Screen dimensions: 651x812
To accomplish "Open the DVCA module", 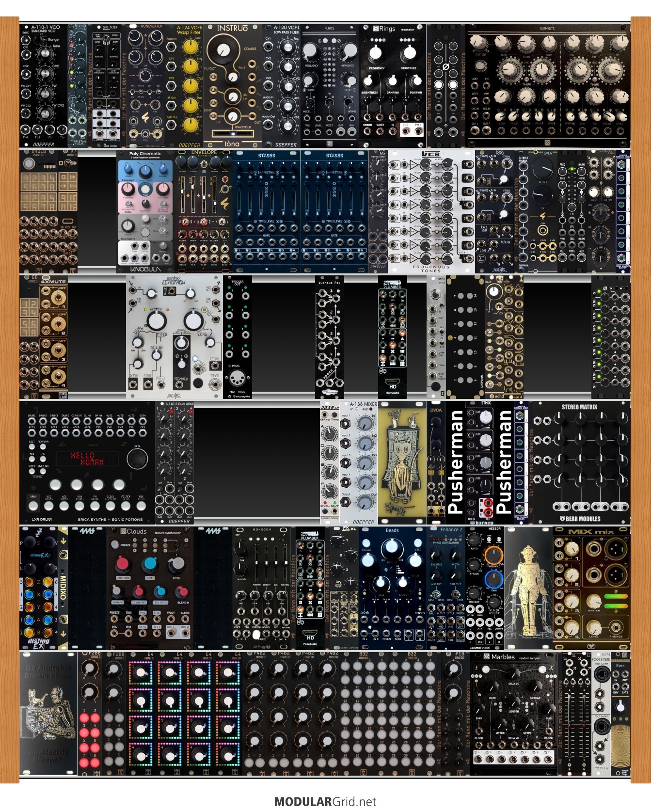I will [436, 462].
